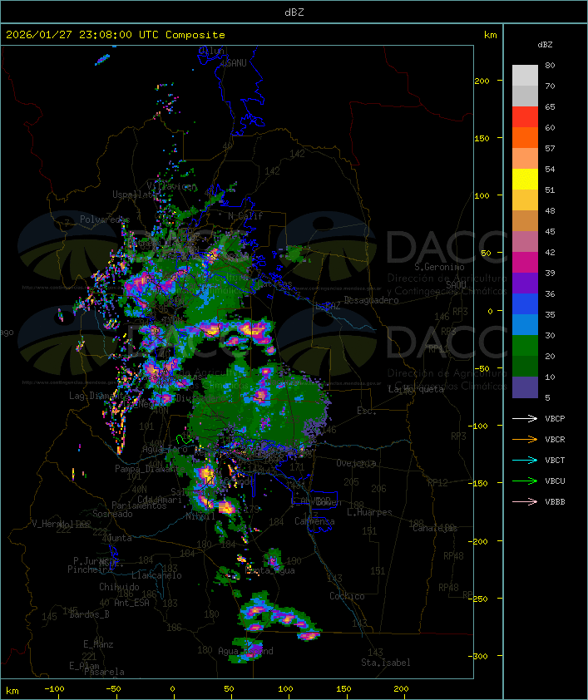Select the pink VBBB arrow icon
Image resolution: width=588 pixels, height=700 pixels.
(x=525, y=501)
